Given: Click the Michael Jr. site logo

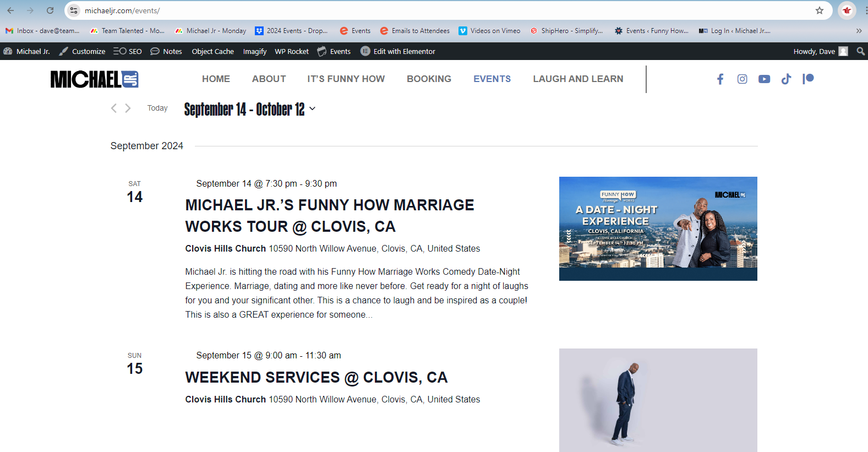Looking at the screenshot, I should [94, 79].
